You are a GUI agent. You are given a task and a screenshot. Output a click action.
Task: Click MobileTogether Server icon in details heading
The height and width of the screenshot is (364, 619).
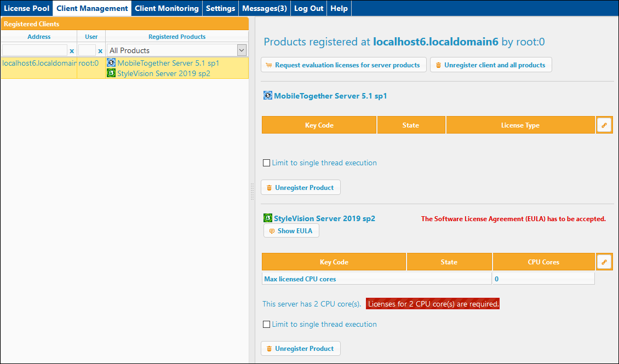[268, 95]
